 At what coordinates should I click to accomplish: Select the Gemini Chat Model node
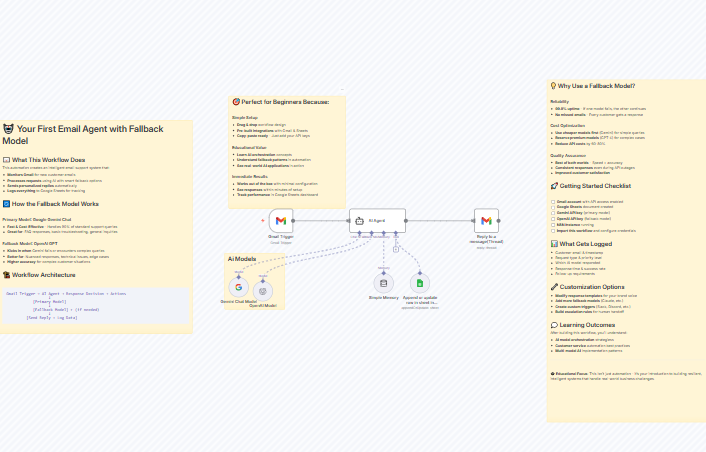(x=239, y=287)
